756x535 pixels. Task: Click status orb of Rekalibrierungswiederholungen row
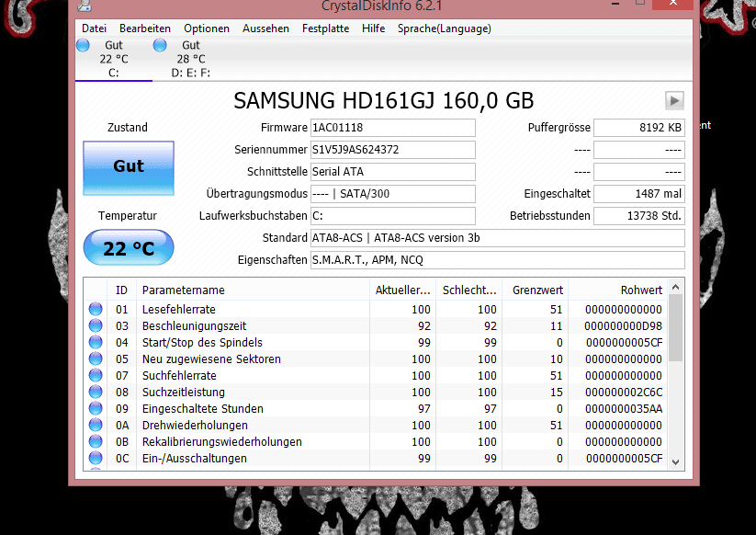[x=96, y=441]
